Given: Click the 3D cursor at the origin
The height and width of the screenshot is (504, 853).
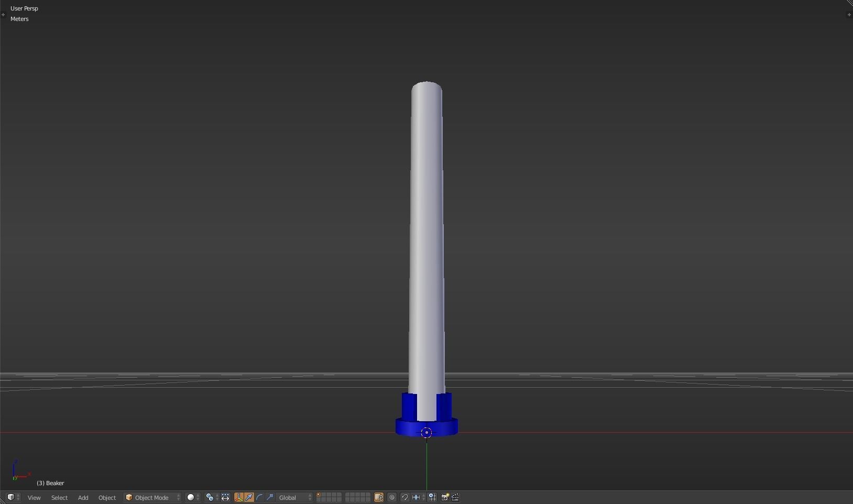Looking at the screenshot, I should pyautogui.click(x=426, y=433).
